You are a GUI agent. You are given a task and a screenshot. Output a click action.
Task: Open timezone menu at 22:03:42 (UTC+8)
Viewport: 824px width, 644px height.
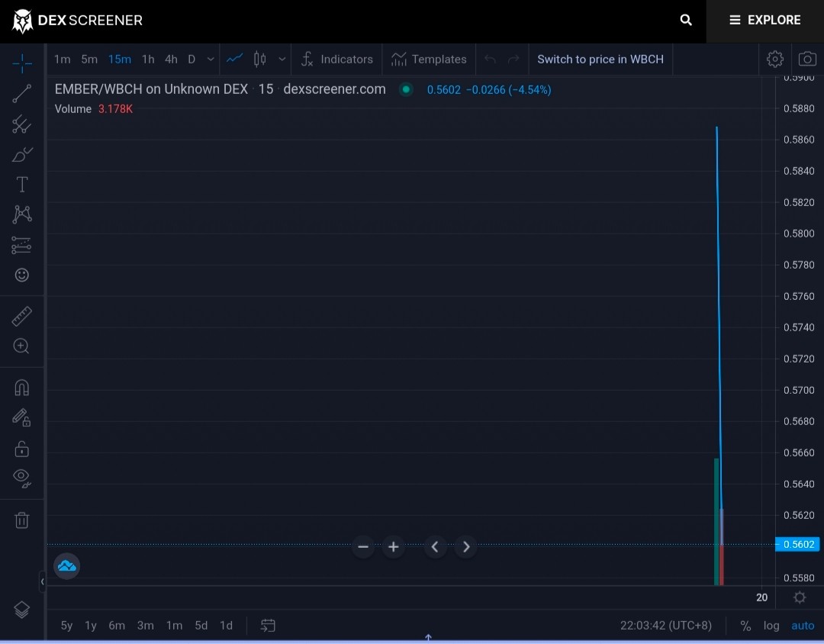click(666, 626)
